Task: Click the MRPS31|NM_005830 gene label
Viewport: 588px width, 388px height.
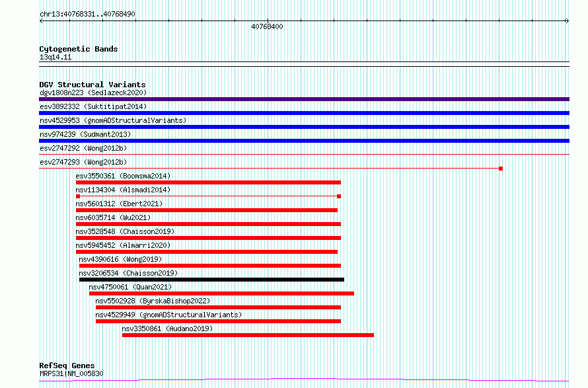Action: (71, 373)
